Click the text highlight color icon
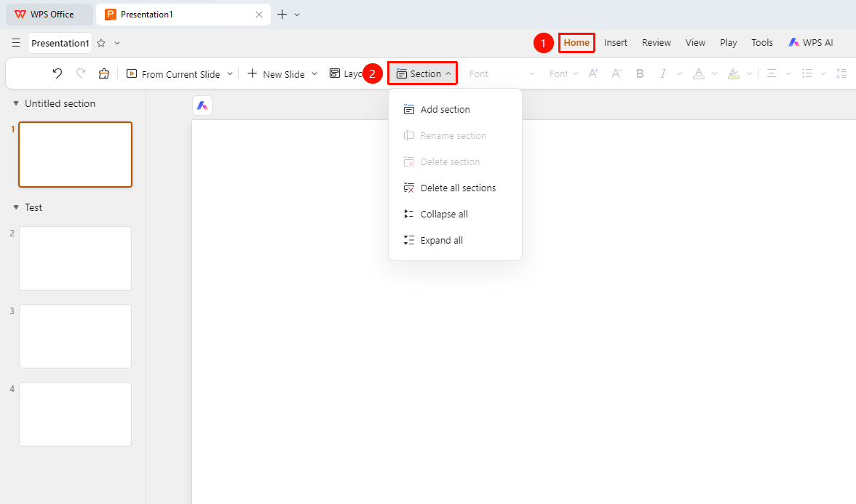 (734, 73)
